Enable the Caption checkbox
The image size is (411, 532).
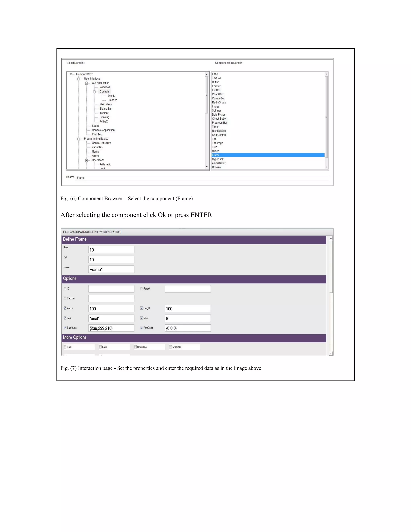(65, 298)
